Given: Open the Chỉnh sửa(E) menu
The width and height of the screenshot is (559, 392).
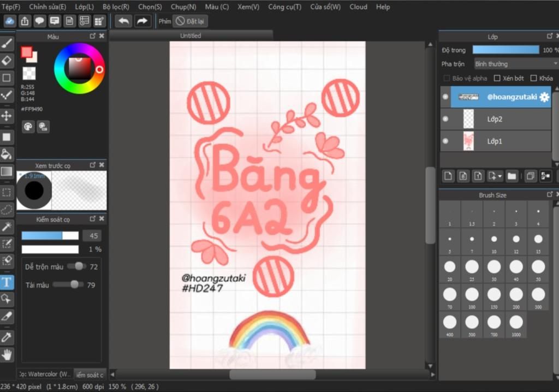Looking at the screenshot, I should point(47,7).
